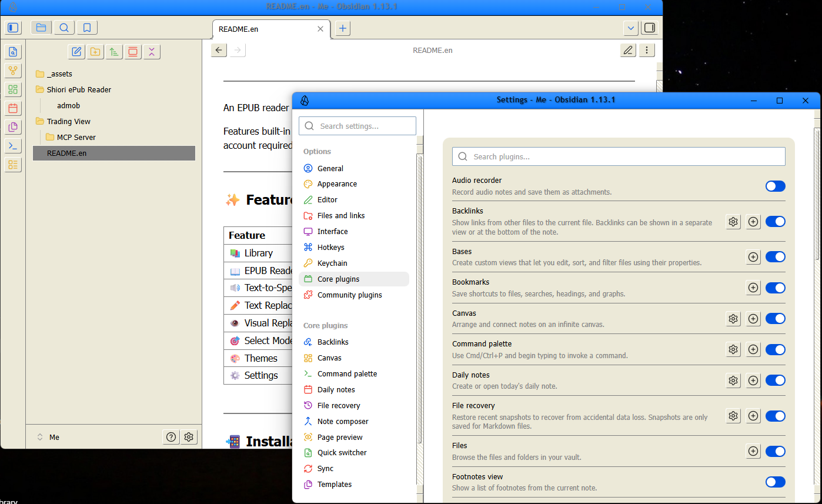Open the Search tab magnifier icon in sidebar
The image size is (822, 504).
[64, 28]
